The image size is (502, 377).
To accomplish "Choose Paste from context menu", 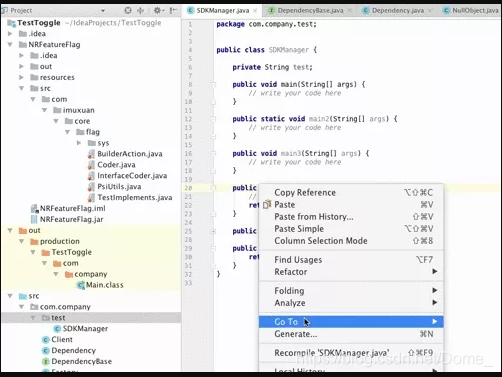I will [351, 205].
